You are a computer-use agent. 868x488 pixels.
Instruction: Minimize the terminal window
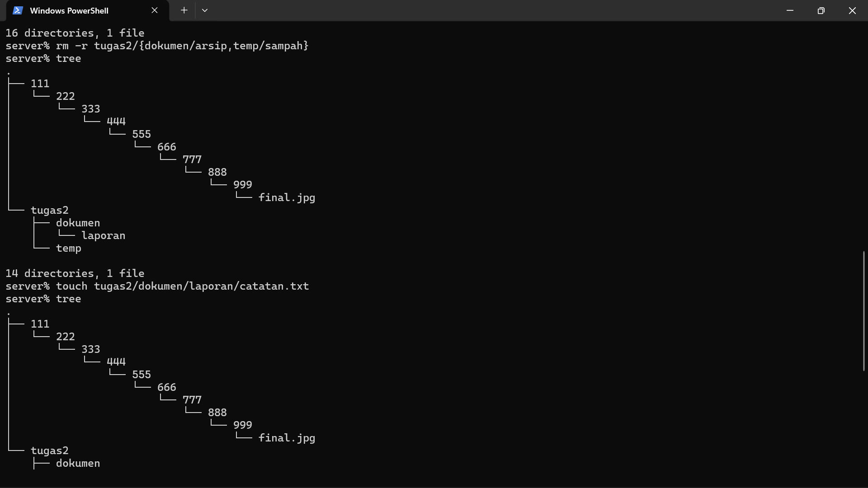[790, 10]
